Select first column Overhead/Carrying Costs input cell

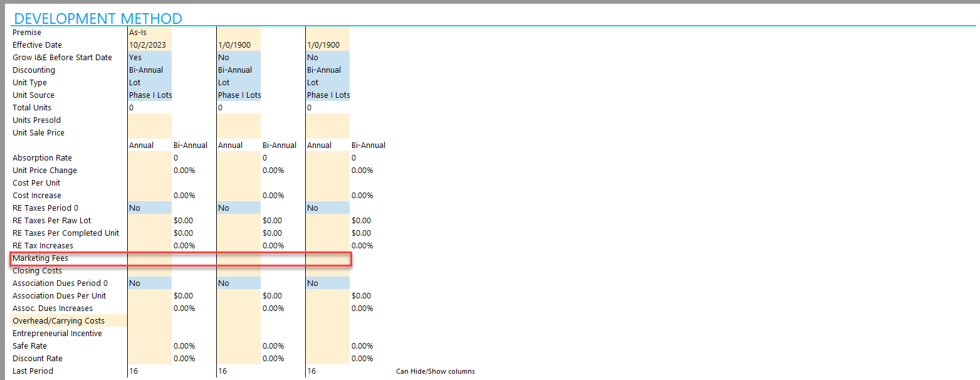coord(149,320)
